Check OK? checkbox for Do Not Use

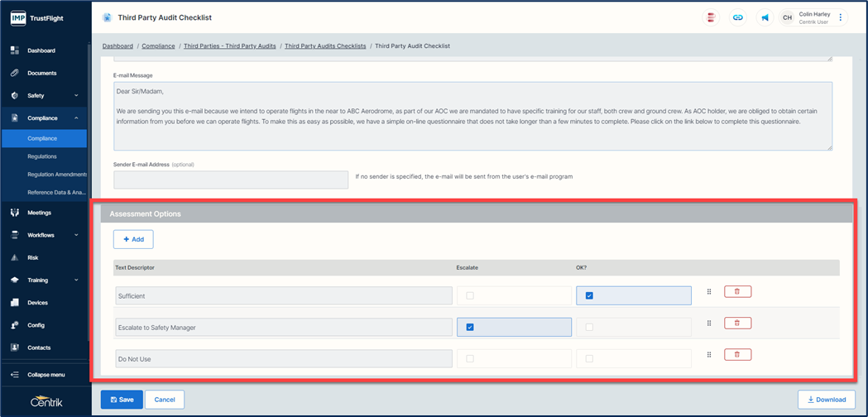[589, 359]
